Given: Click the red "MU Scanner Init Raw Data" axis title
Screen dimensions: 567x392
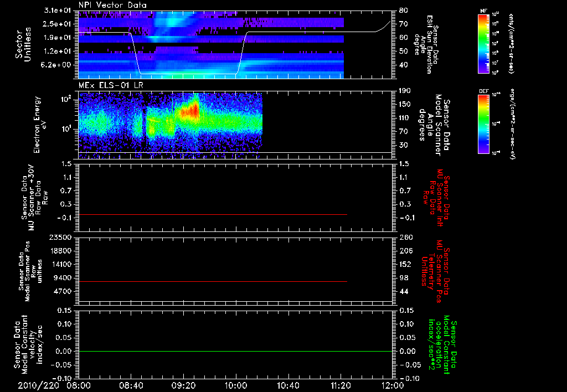Looking at the screenshot, I should (436, 198).
